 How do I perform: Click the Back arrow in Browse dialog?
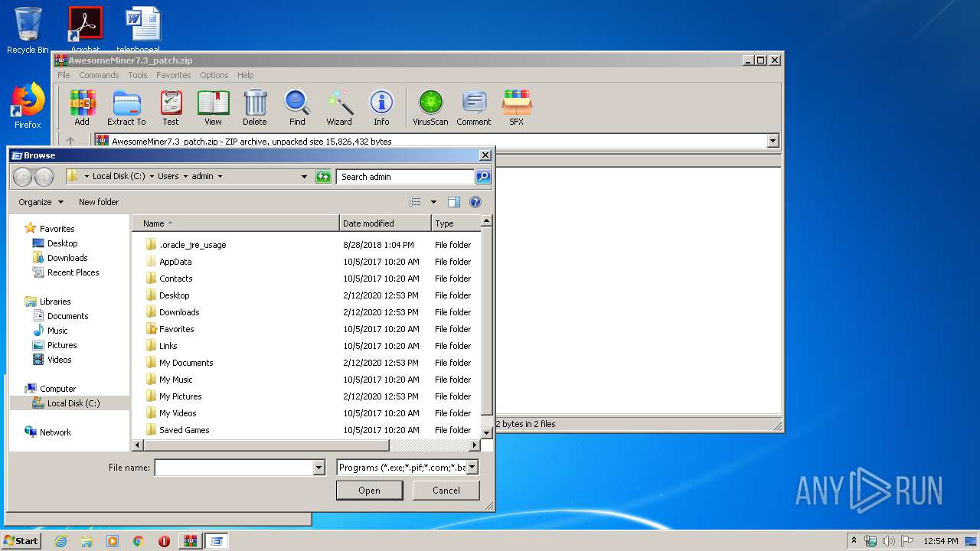(22, 177)
